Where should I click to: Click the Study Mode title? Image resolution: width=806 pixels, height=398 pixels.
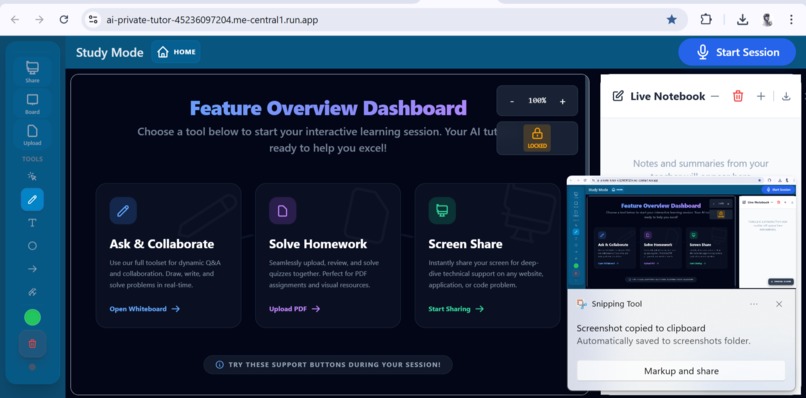click(109, 52)
